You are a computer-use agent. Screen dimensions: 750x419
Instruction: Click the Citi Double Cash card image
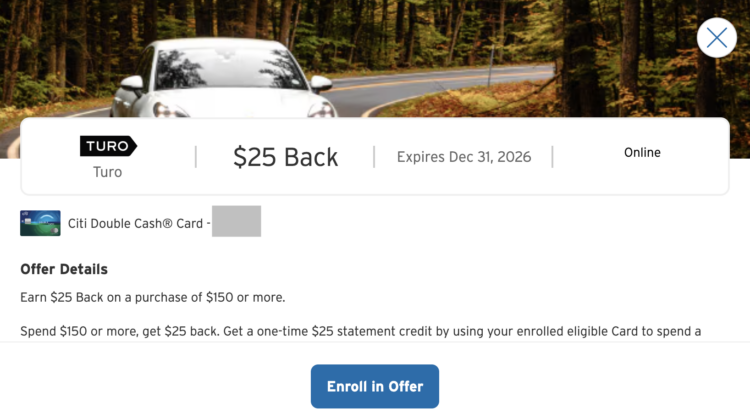(40, 223)
